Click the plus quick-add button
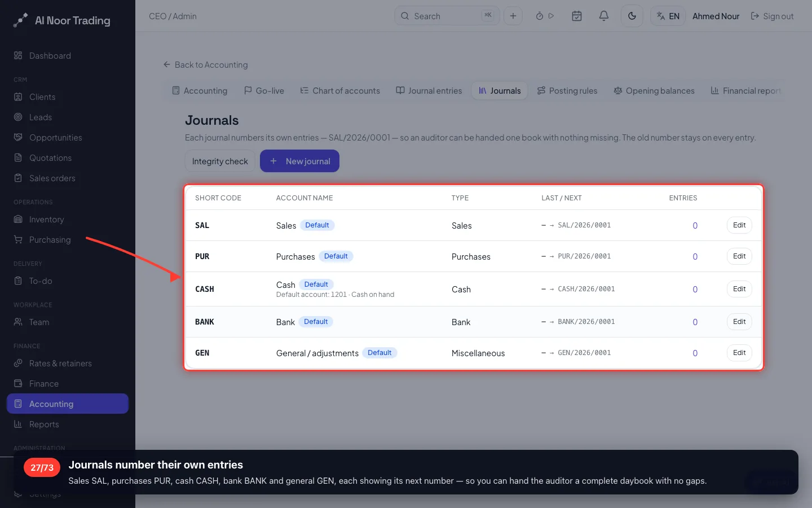The height and width of the screenshot is (508, 812). click(513, 16)
